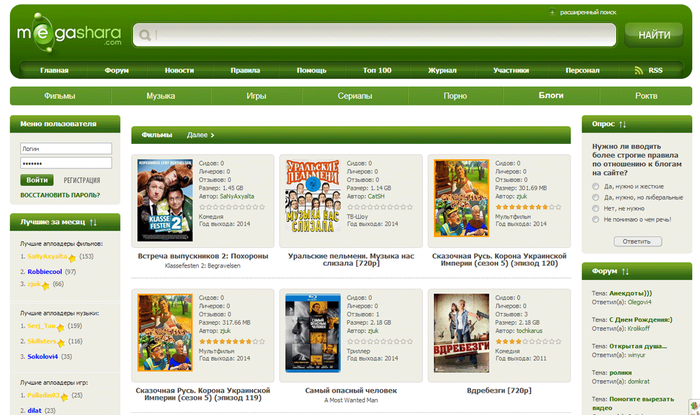Click the password input field
This screenshot has height=415, width=700.
[x=66, y=163]
